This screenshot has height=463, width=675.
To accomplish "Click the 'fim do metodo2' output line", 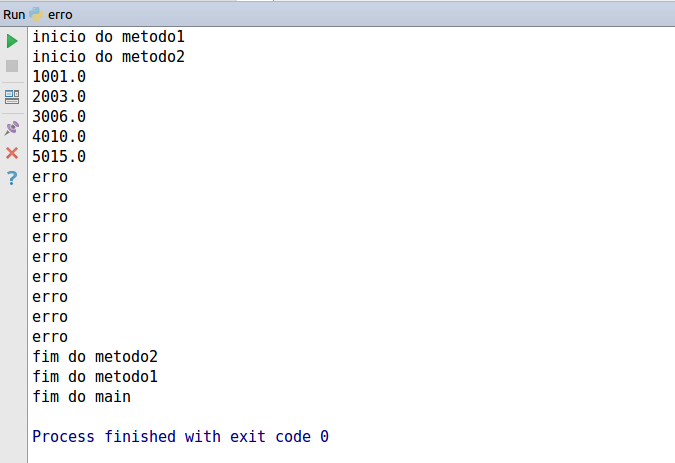I will coord(95,356).
